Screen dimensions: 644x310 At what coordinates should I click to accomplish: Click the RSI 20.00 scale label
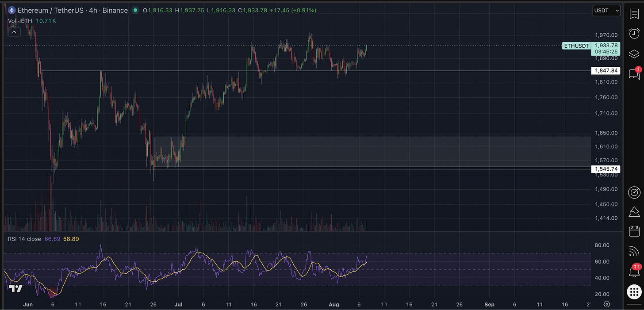coord(603,294)
